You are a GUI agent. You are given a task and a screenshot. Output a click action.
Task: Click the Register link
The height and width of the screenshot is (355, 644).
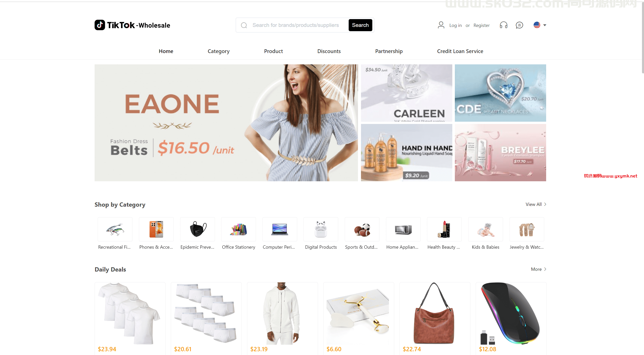tap(482, 25)
